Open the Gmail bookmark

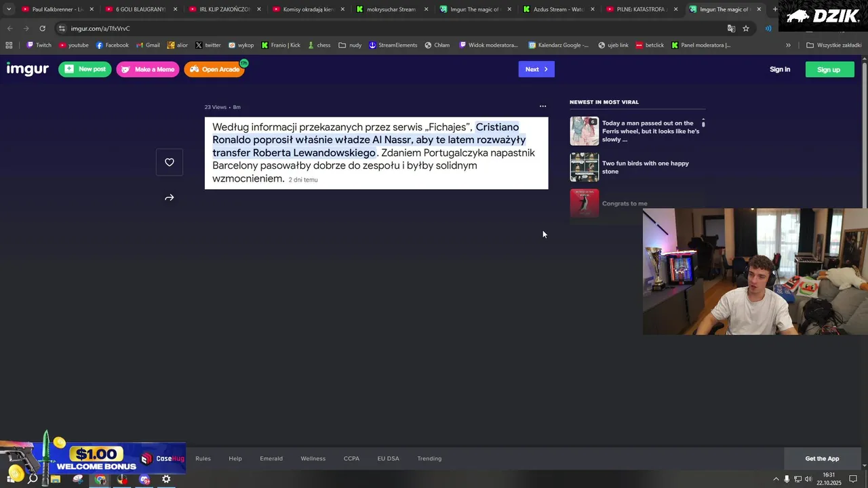tap(148, 45)
